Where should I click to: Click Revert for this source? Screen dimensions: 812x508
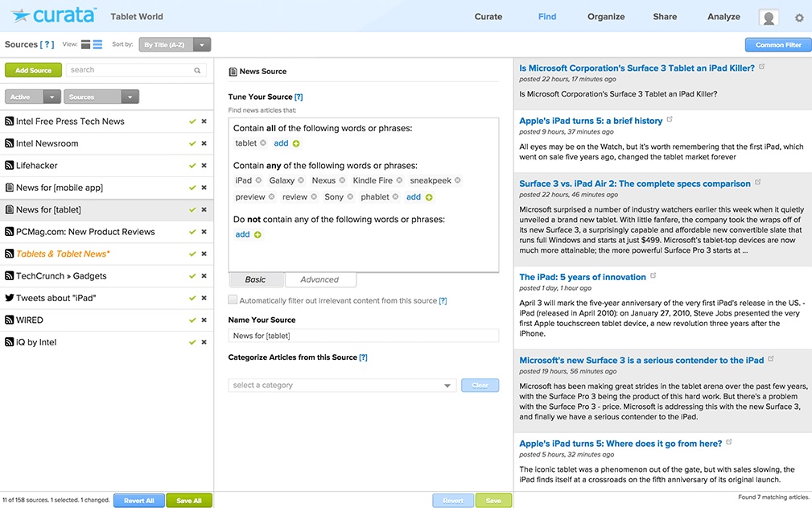point(453,500)
